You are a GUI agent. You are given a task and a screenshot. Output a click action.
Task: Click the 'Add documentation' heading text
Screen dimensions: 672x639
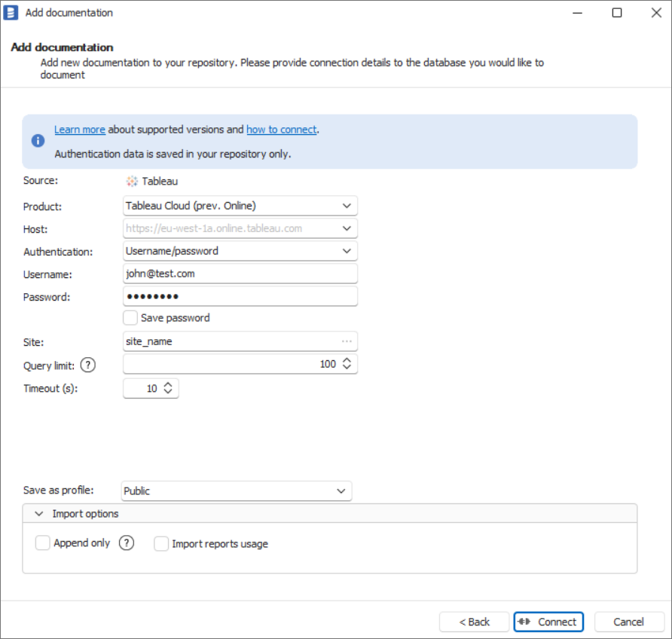pyautogui.click(x=62, y=47)
